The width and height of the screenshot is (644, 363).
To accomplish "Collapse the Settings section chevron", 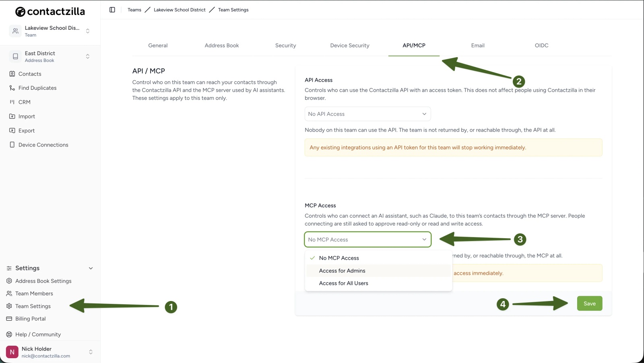I will (91, 268).
